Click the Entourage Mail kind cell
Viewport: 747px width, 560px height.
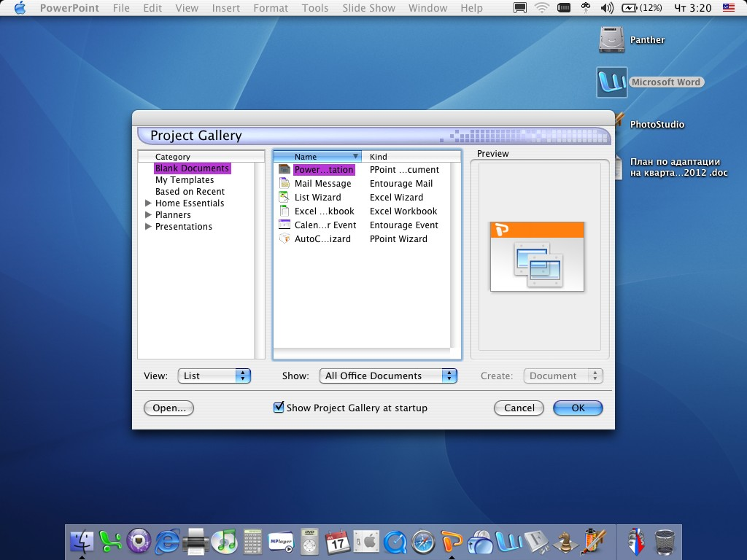[401, 183]
